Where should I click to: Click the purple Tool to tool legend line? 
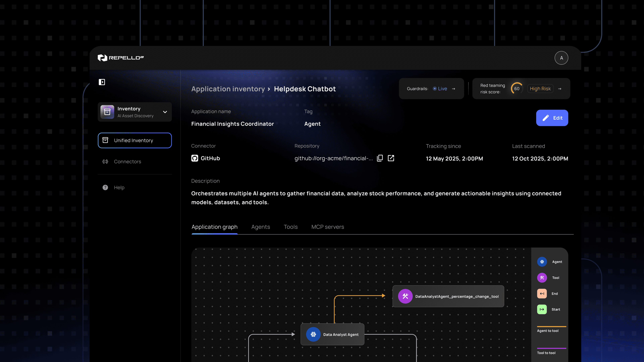tap(551, 348)
